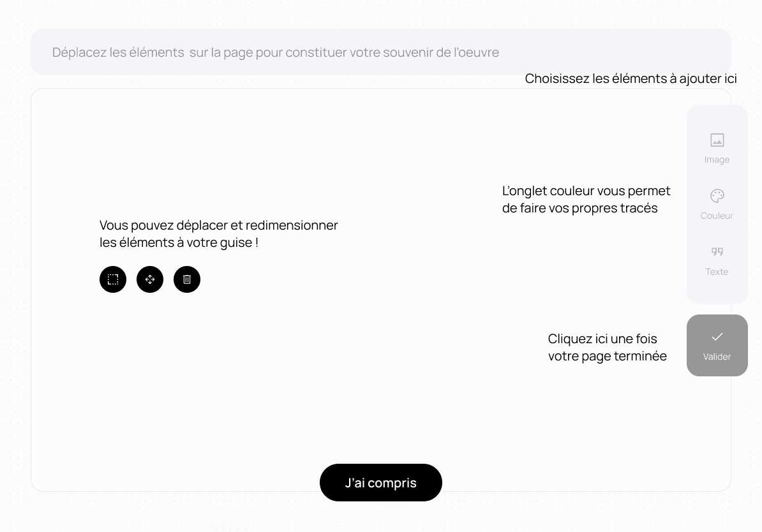
Task: Click 'Vous pouvez déplacer et redimensionner' text
Action: pyautogui.click(x=219, y=225)
